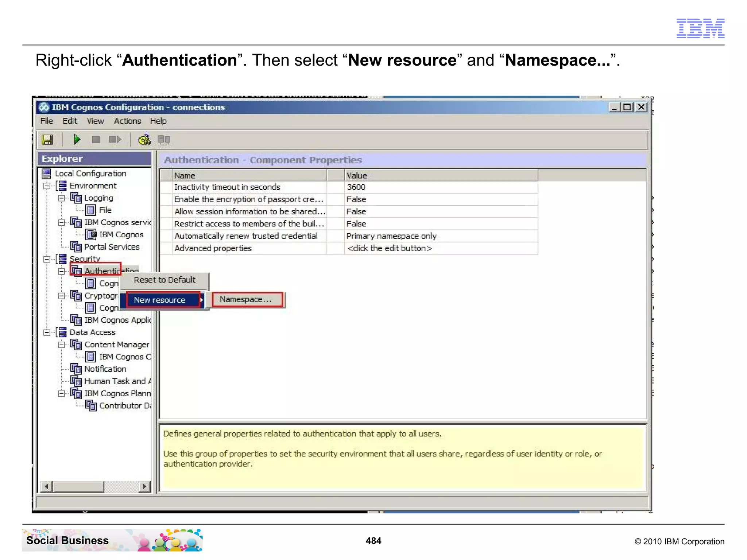The width and height of the screenshot is (747, 560).
Task: Click Explorer scrollbar right arrow
Action: (x=145, y=486)
